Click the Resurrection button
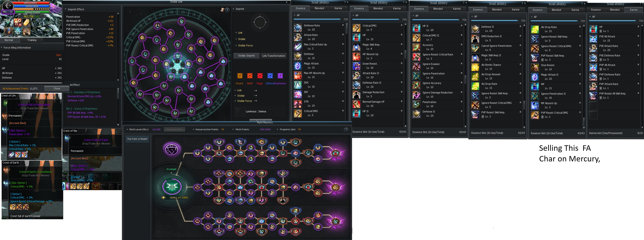 coord(174,129)
